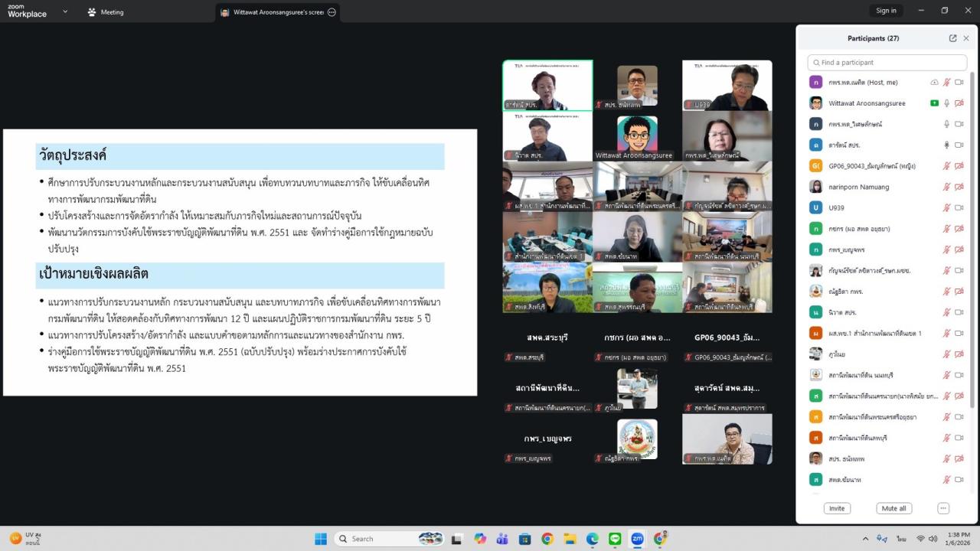
Task: Click the muted mic icon next to U939
Action: tap(946, 207)
